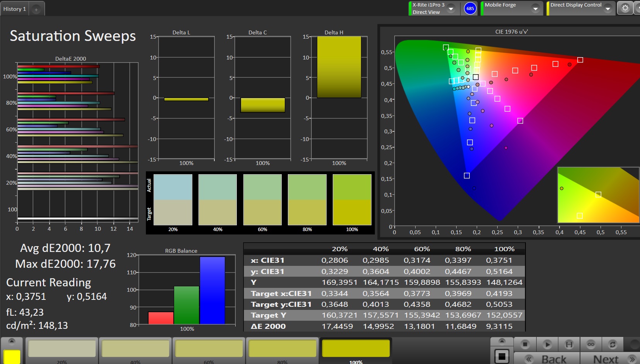The width and height of the screenshot is (640, 364).
Task: Click the Delta C chart
Action: click(x=262, y=97)
